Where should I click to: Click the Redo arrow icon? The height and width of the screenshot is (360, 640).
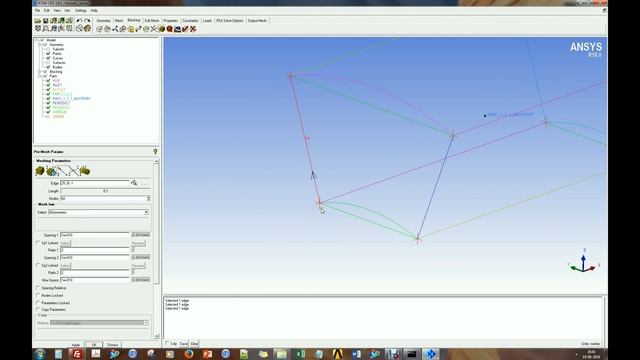(x=87, y=21)
